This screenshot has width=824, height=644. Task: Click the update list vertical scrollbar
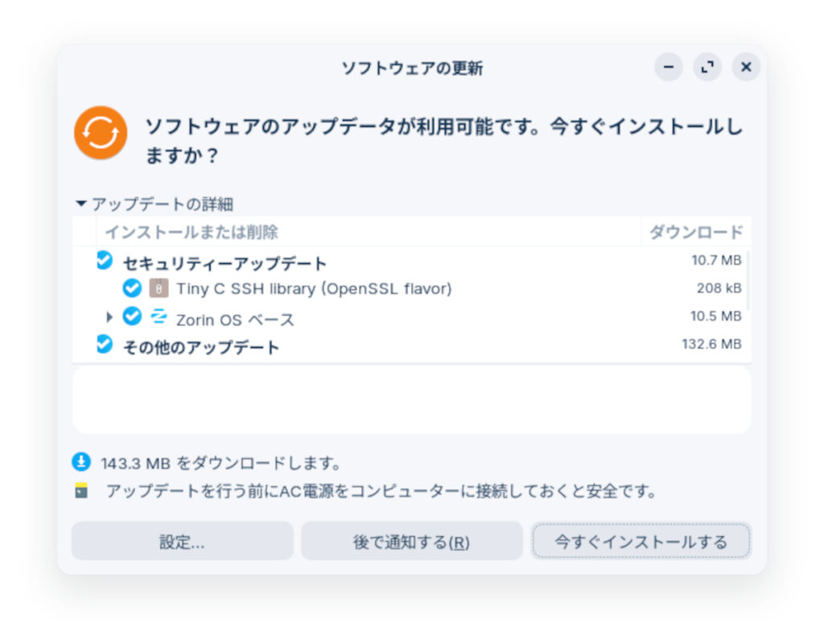click(748, 281)
